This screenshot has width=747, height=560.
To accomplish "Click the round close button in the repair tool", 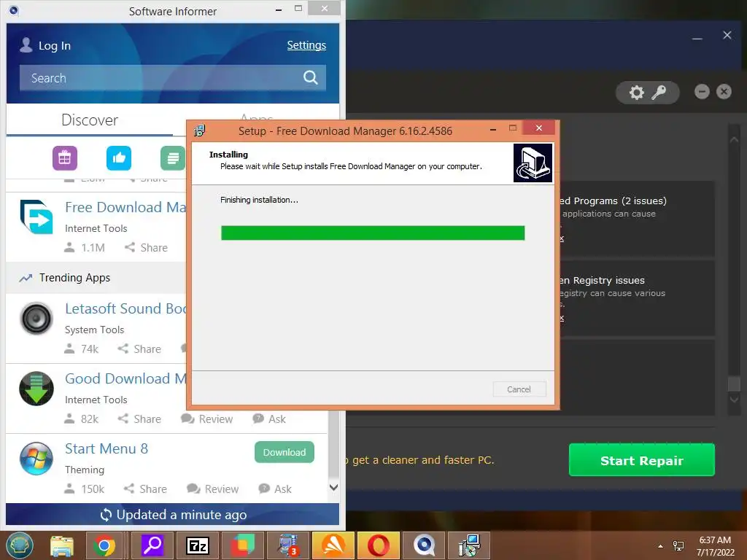I will click(724, 91).
